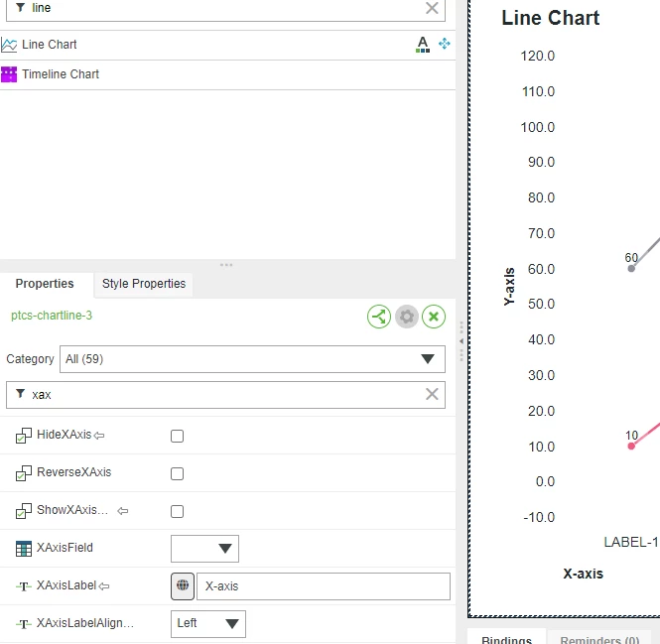Screen dimensions: 660x644
Task: Click the XAxisLabel property name
Action: coord(66,585)
